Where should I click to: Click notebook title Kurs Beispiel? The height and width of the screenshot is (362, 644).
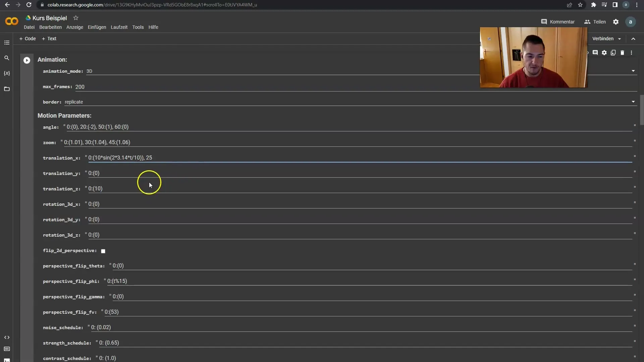click(50, 18)
